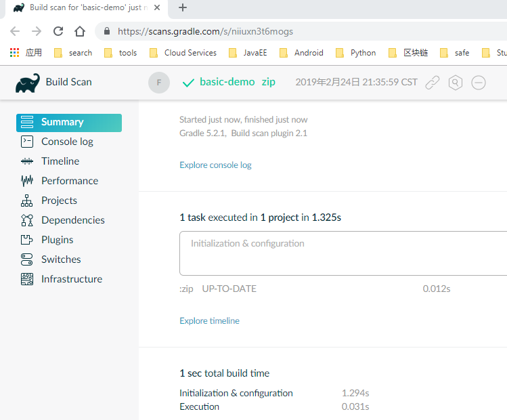Click the user avatar F circle
The height and width of the screenshot is (420, 507).
click(159, 83)
